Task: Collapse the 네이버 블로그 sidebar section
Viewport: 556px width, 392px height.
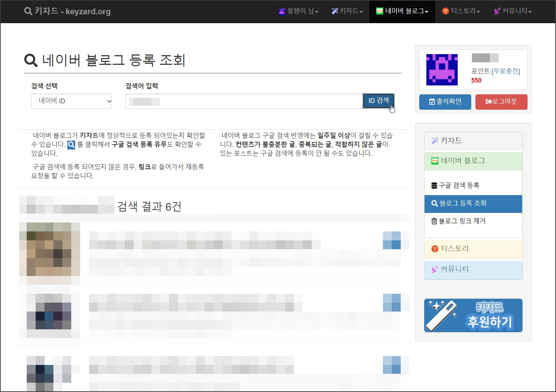Action: [473, 161]
